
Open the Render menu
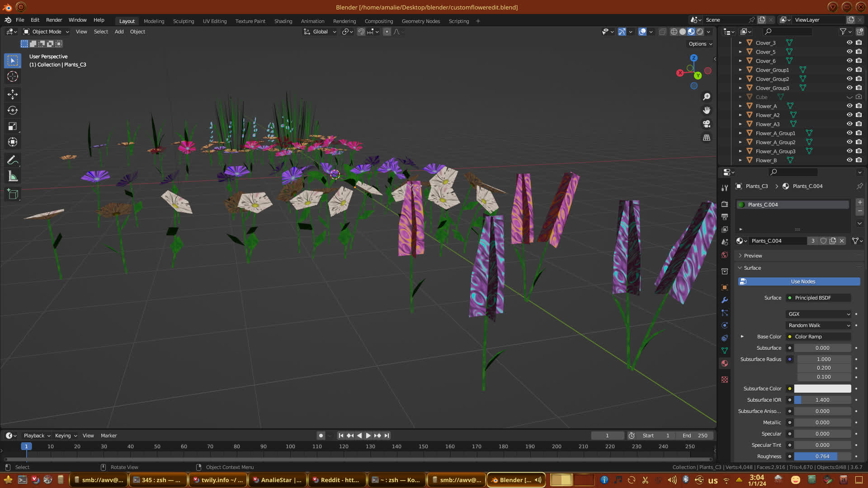(54, 20)
